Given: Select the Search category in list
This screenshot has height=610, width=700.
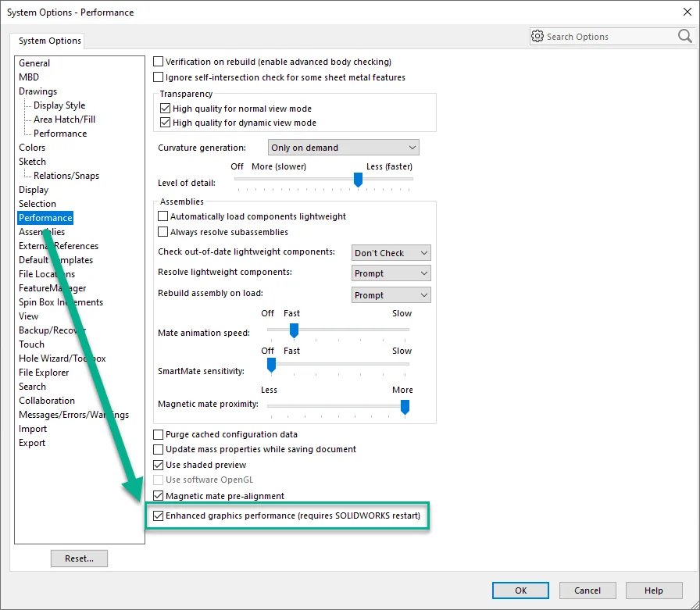Looking at the screenshot, I should tap(32, 387).
